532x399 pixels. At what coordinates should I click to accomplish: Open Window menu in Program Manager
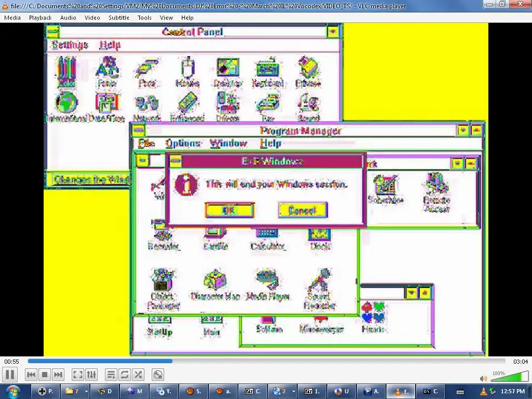[x=228, y=143]
